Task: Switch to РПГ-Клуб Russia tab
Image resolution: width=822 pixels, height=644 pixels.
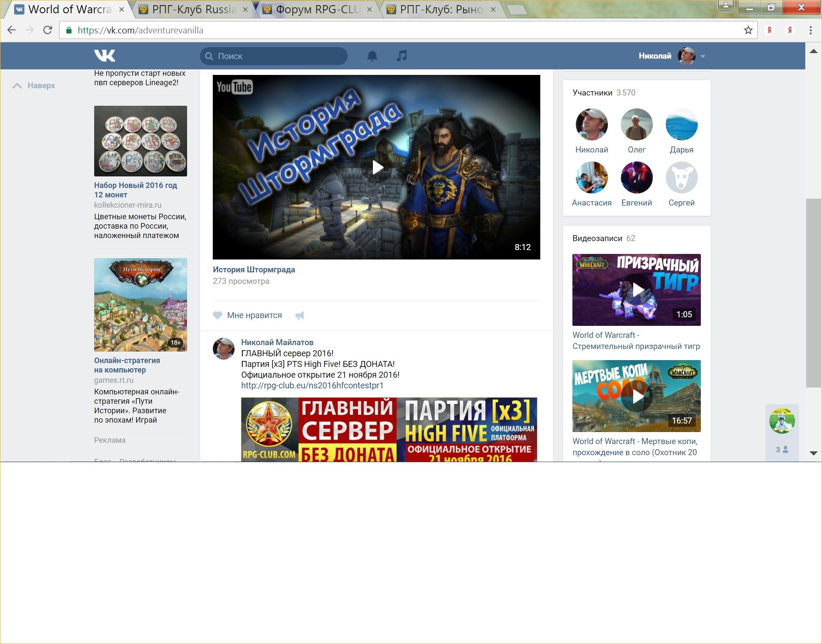Action: [x=194, y=9]
